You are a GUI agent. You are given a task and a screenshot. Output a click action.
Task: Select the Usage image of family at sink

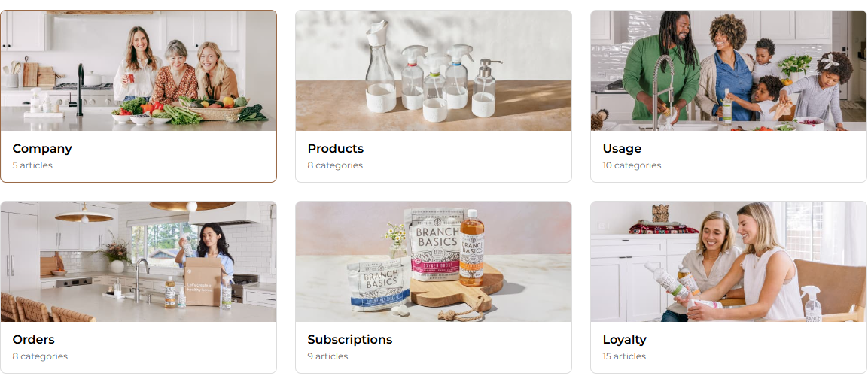(x=729, y=71)
